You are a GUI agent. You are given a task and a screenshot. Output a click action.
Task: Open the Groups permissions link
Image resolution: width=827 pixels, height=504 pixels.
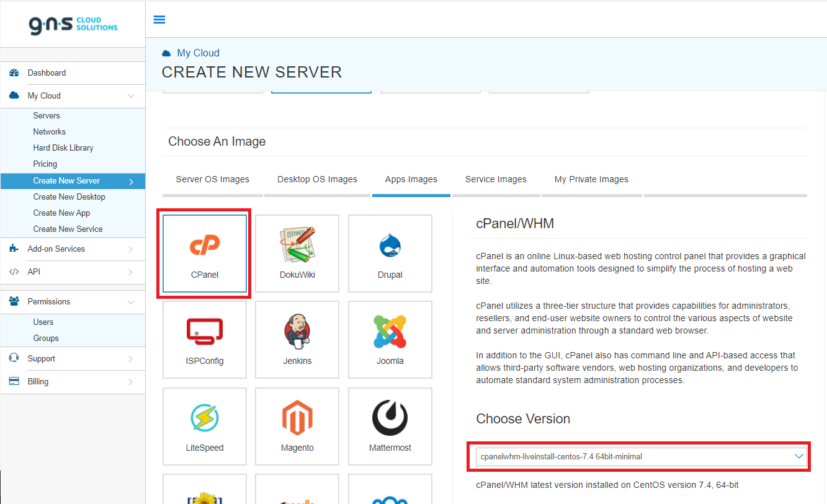(x=46, y=338)
